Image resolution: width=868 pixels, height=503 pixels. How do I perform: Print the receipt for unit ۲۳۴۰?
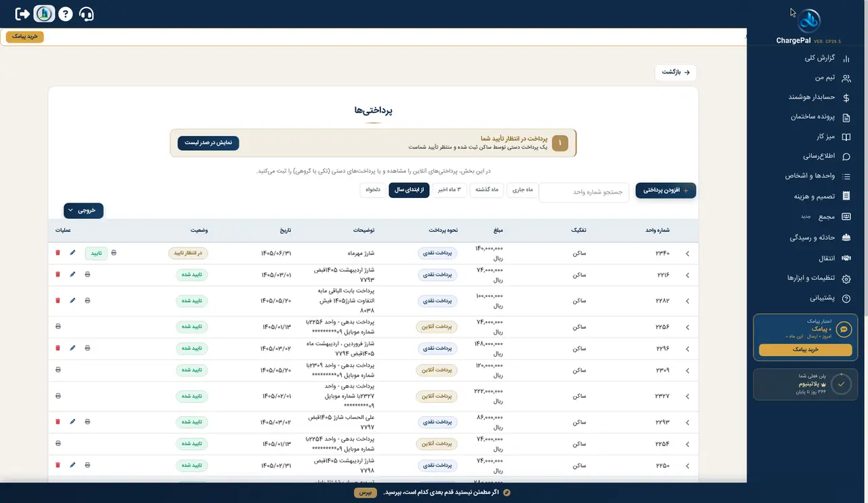click(x=114, y=253)
